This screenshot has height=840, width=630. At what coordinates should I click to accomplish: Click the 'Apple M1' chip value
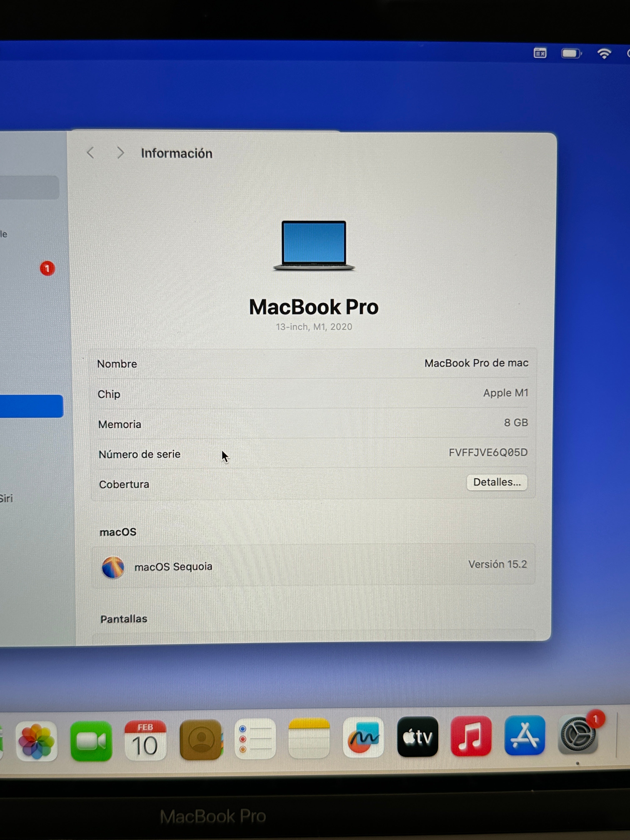(505, 393)
